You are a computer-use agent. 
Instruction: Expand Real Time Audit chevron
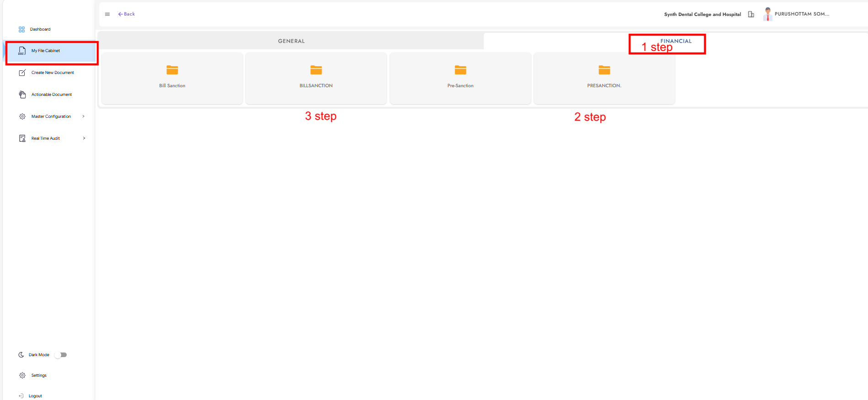[84, 138]
